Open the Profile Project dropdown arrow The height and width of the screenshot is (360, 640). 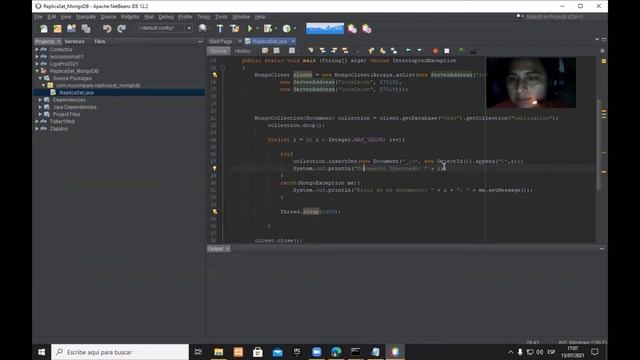(x=295, y=29)
